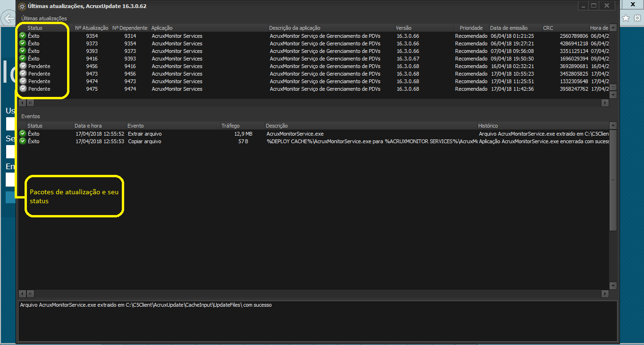Click the bottom log message about extracted file

[146, 305]
